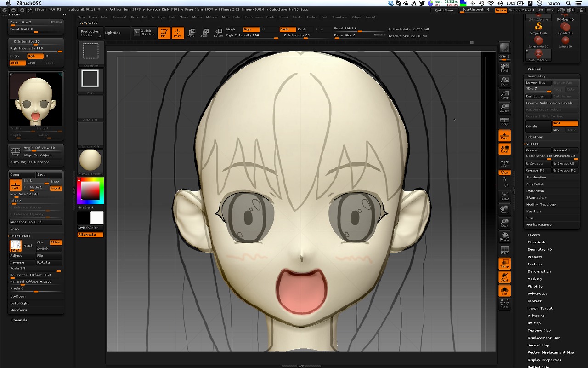Toggle Dynamic draw size in top shelf
Screen dimensions: 588x368
coord(380,35)
